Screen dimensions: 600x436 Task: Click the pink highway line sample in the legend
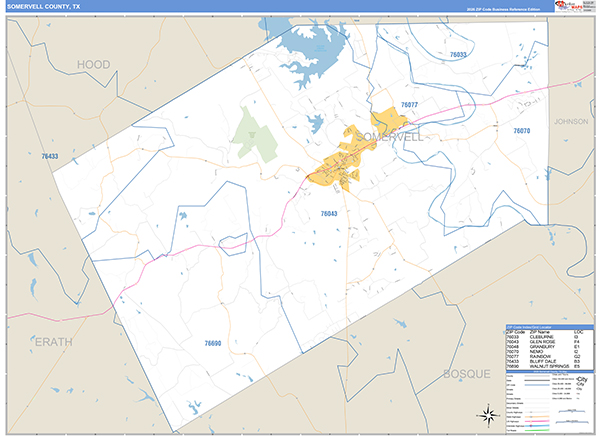click(x=536, y=421)
